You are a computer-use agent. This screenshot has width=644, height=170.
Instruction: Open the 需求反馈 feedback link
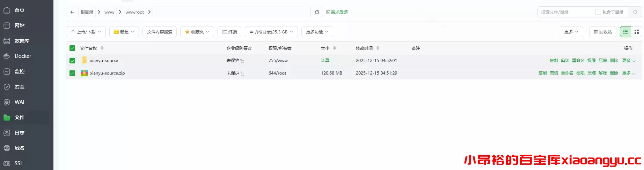coord(337,12)
